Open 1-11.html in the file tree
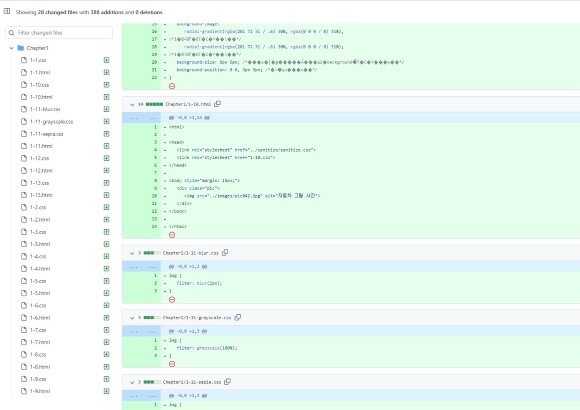This screenshot has width=580, height=410. point(41,146)
